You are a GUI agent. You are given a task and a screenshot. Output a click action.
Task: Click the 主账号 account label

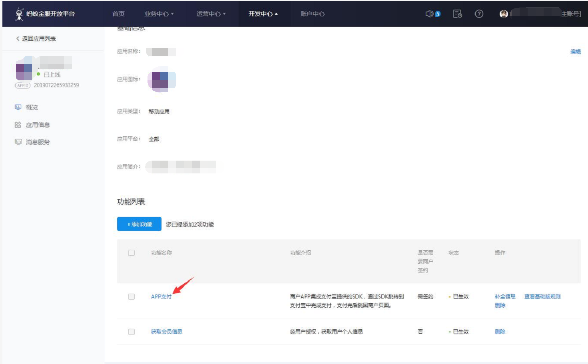[x=571, y=14]
